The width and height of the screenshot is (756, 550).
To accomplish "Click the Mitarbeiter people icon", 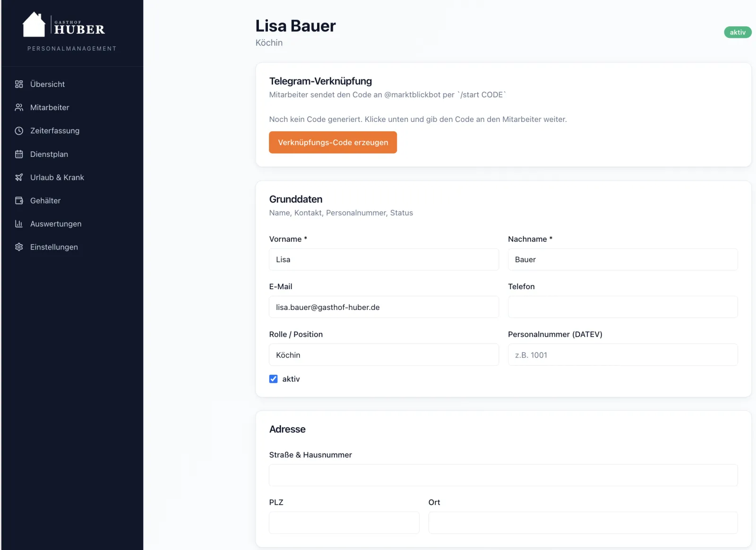I will tap(19, 107).
